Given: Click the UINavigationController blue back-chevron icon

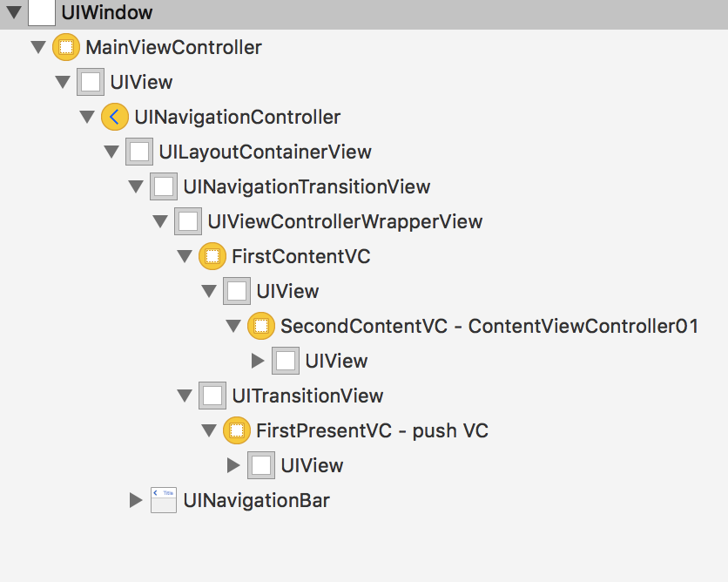Looking at the screenshot, I should tap(115, 117).
